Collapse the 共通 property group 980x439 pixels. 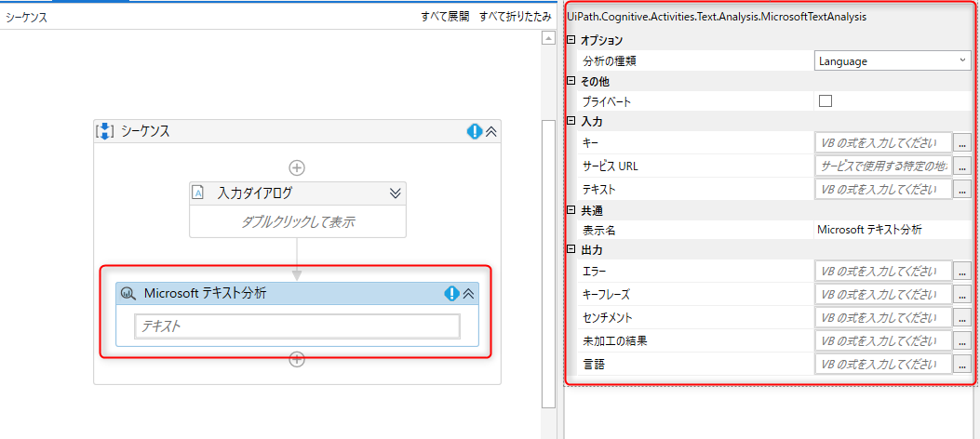(x=571, y=210)
